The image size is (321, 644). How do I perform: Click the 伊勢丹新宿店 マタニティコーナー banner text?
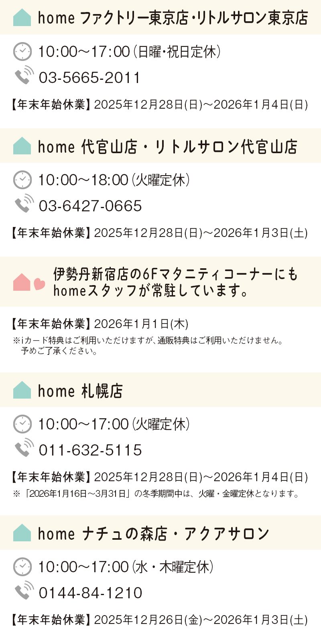(x=176, y=282)
